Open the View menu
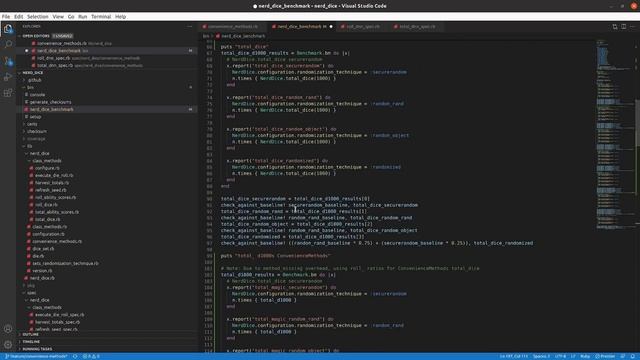This screenshot has height=360, width=640. (58, 17)
